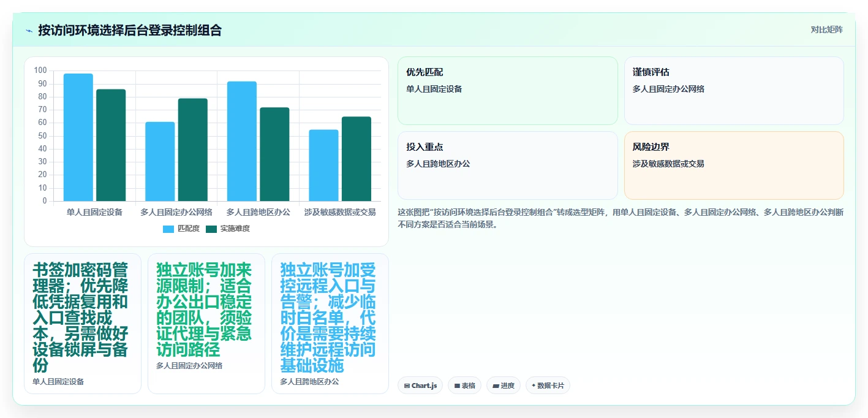Open the Chart.js tag chip
Viewport: 868px width, 418px height.
point(420,386)
